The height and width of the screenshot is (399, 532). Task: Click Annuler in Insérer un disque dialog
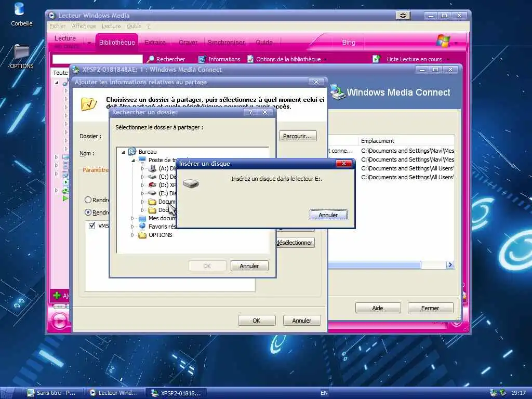(x=328, y=215)
